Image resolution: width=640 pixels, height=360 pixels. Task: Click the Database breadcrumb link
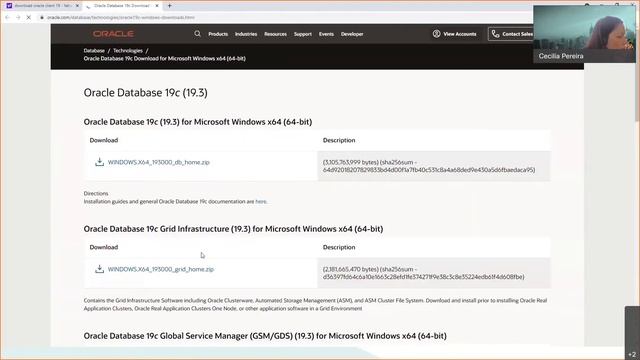(x=94, y=51)
